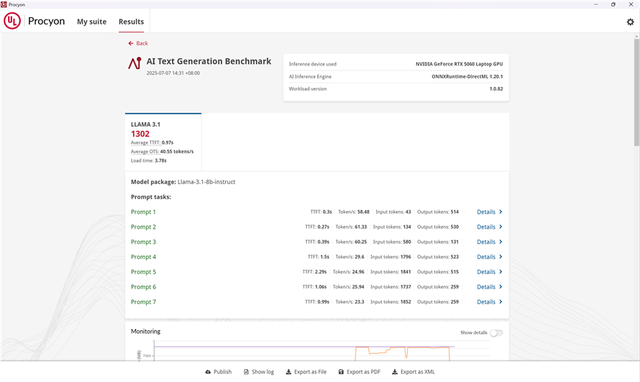Select the Results tab

[x=131, y=22]
